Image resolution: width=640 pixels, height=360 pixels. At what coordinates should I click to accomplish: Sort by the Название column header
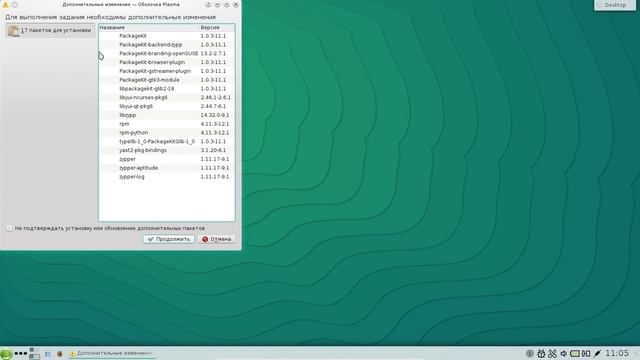[x=149, y=27]
